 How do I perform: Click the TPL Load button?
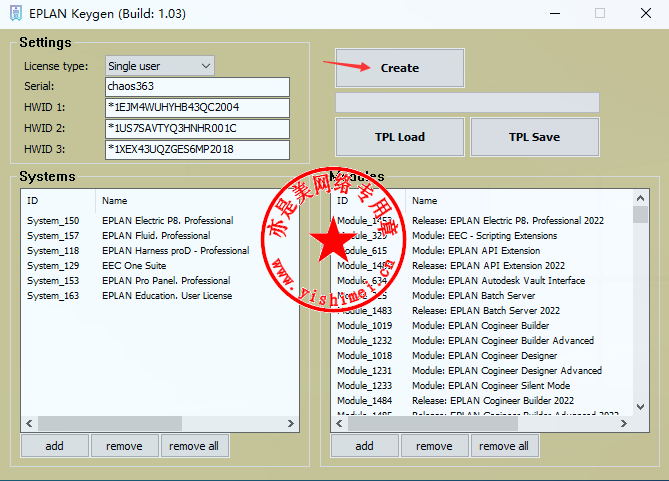pos(400,137)
